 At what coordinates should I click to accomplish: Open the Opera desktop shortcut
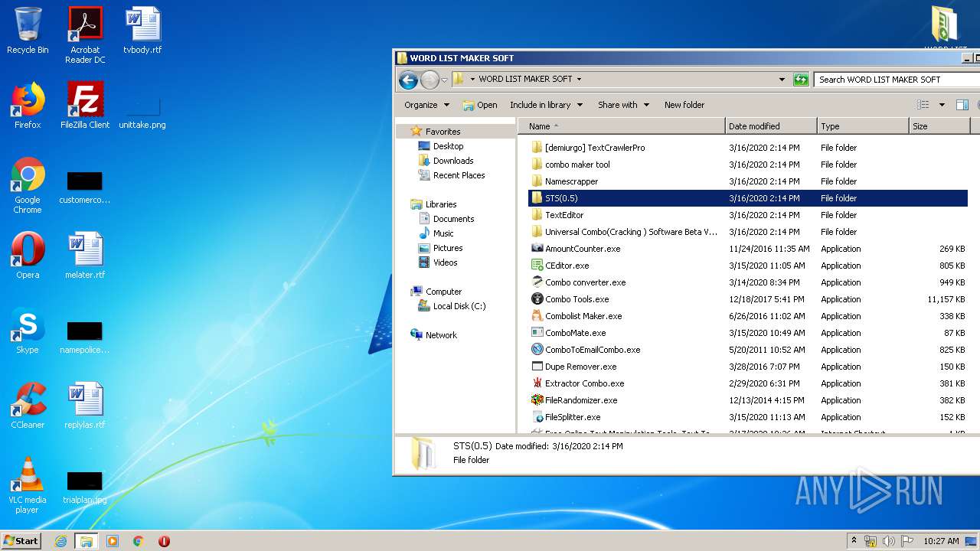coord(28,256)
